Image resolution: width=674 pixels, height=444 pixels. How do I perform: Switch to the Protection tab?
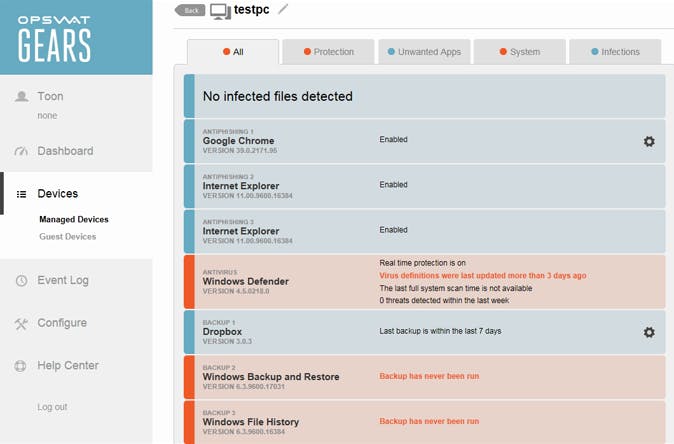click(x=328, y=52)
